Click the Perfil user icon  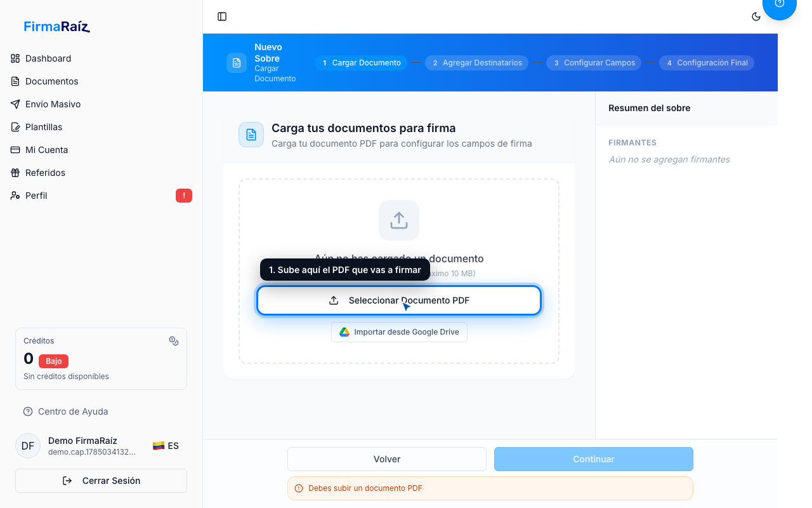point(15,196)
